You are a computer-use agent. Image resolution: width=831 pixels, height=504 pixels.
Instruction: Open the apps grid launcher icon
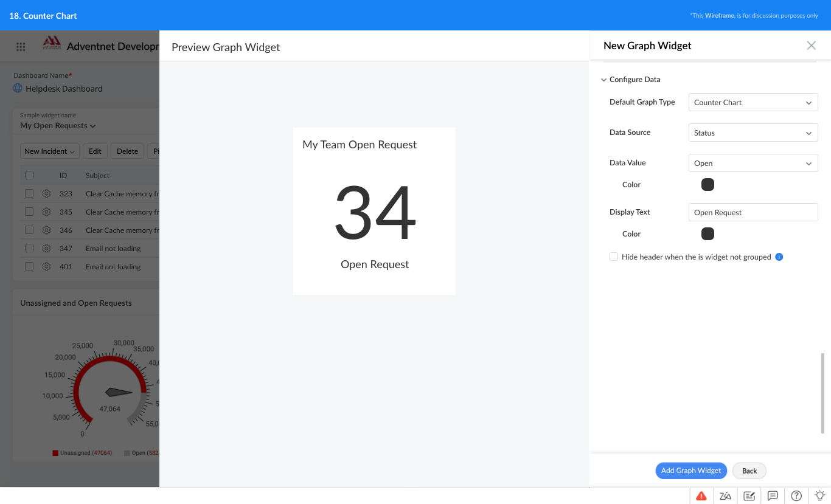(x=21, y=47)
